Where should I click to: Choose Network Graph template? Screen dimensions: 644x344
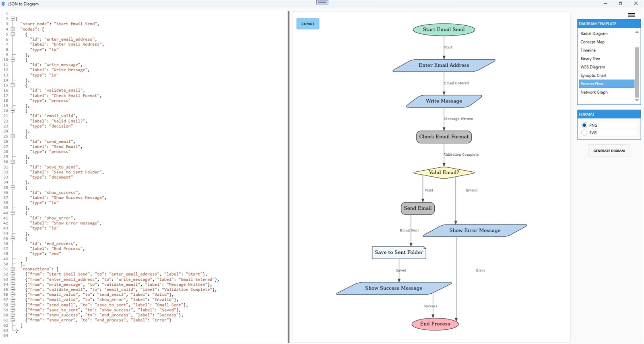click(606, 92)
